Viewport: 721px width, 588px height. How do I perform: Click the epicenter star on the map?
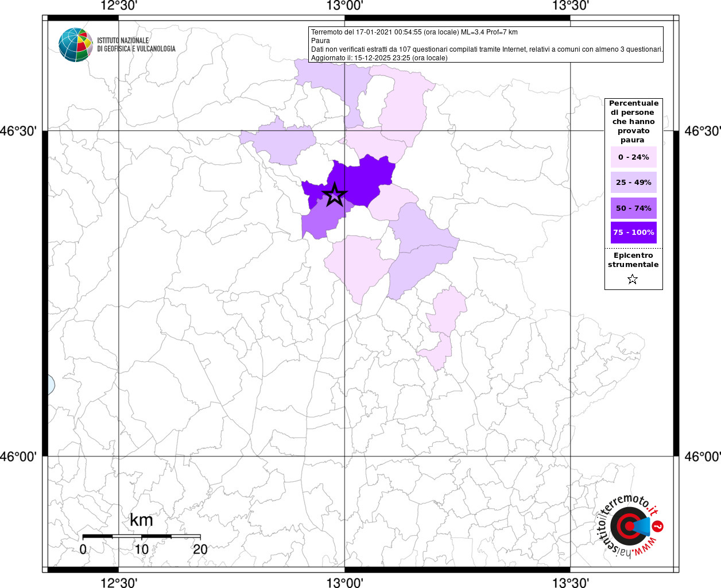(x=335, y=195)
